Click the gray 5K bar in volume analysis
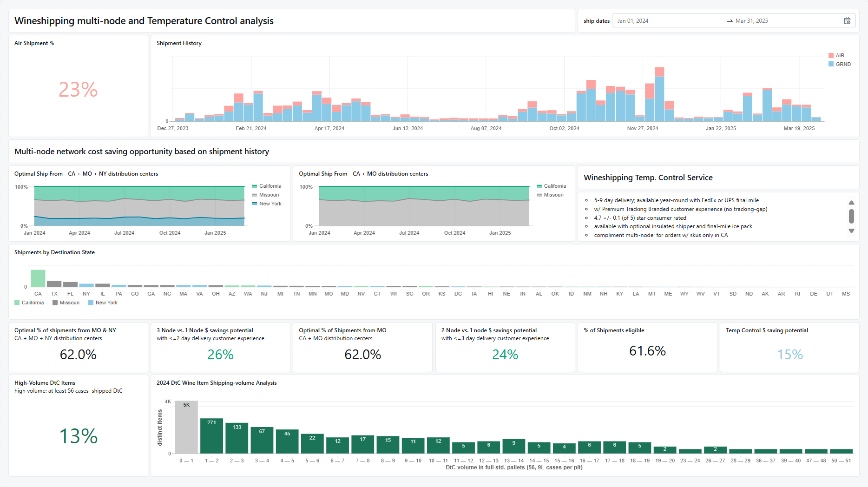 (x=186, y=427)
